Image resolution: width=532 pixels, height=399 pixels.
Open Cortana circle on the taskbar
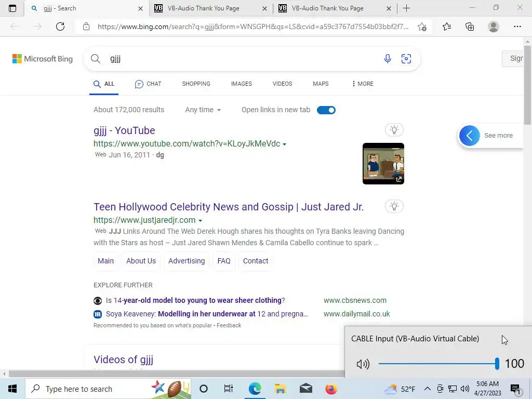204,389
